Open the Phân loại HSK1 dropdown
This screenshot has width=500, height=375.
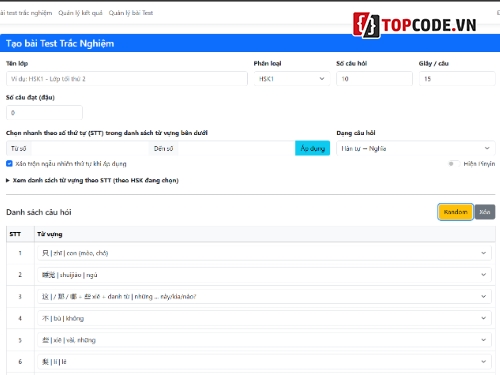click(x=292, y=79)
